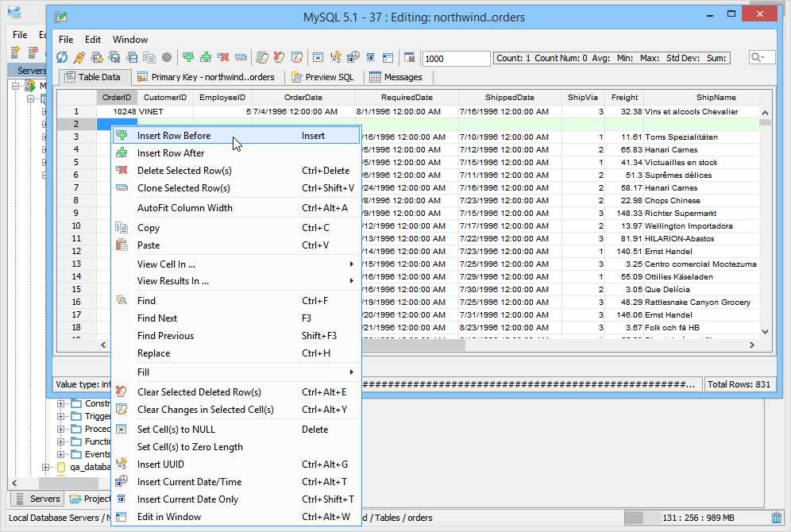The width and height of the screenshot is (791, 532).
Task: Click the close grid window toolbar icon
Action: 410,57
